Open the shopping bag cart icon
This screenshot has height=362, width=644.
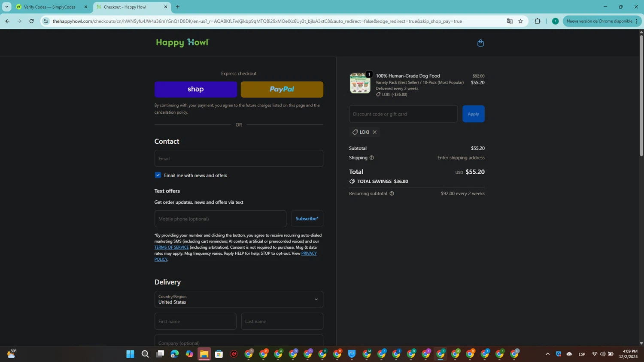point(480,43)
